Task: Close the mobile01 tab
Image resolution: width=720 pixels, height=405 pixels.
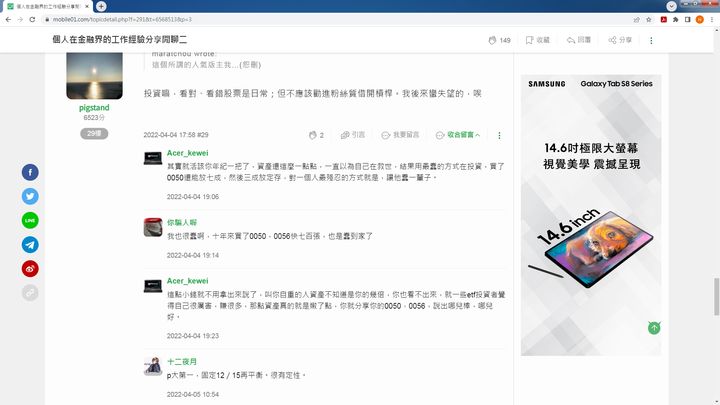Action: tap(87, 6)
